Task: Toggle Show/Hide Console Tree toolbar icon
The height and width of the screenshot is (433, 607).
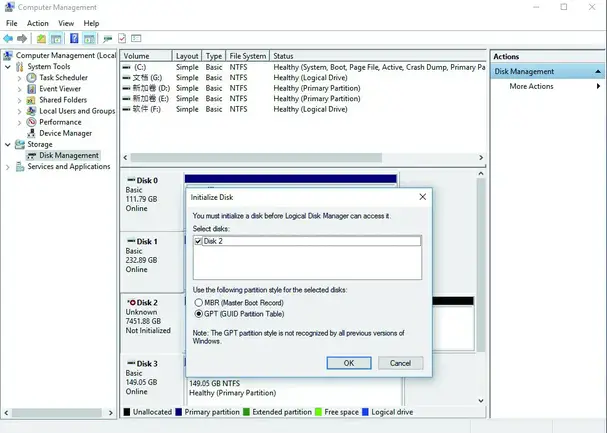Action: [x=56, y=39]
